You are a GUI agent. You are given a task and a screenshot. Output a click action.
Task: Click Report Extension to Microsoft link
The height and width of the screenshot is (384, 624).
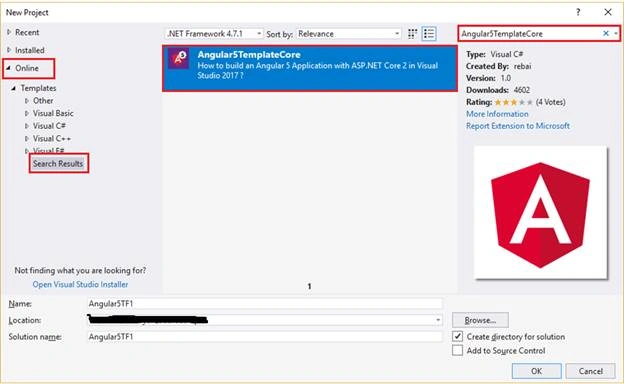coord(518,126)
